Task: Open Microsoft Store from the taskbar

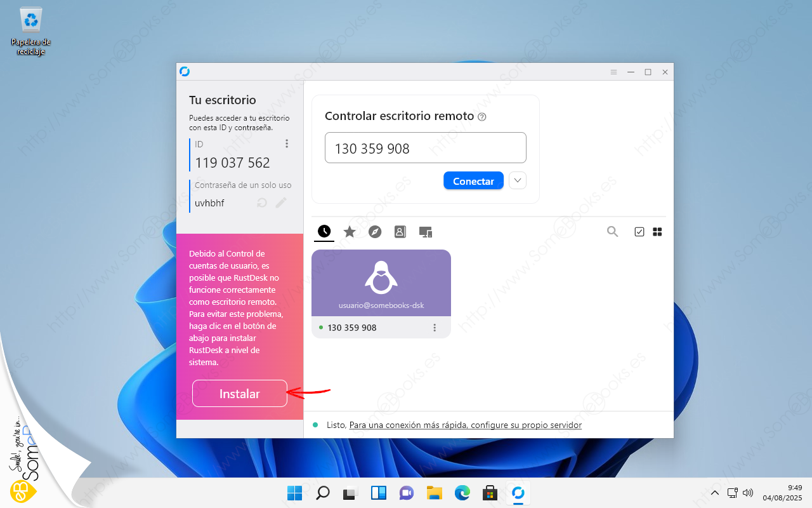Action: click(x=490, y=493)
